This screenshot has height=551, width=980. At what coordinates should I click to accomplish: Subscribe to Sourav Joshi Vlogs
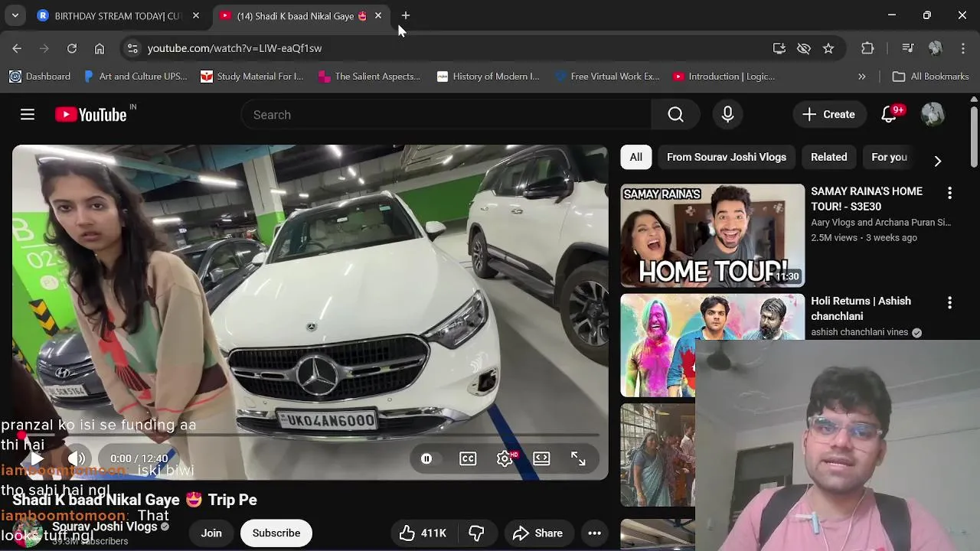276,533
